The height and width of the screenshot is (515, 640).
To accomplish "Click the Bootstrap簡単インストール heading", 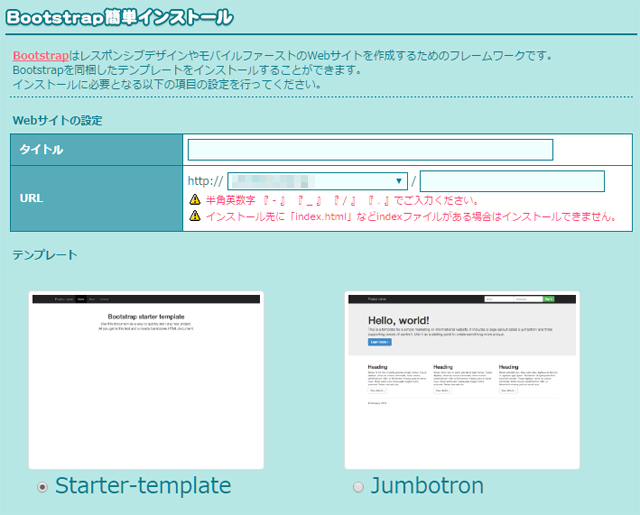I will [120, 17].
